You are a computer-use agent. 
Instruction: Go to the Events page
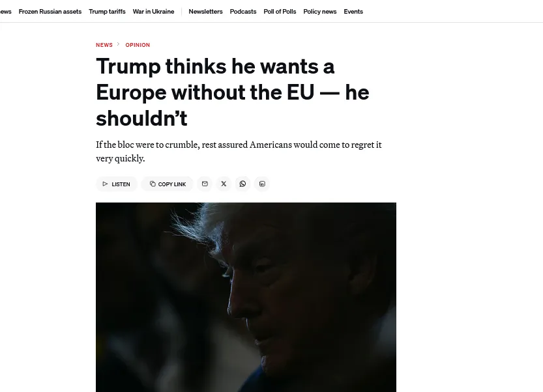coord(353,12)
